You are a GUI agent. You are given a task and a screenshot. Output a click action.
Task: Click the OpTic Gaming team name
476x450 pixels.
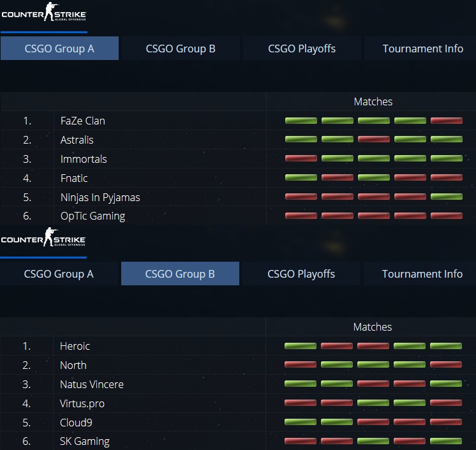93,216
